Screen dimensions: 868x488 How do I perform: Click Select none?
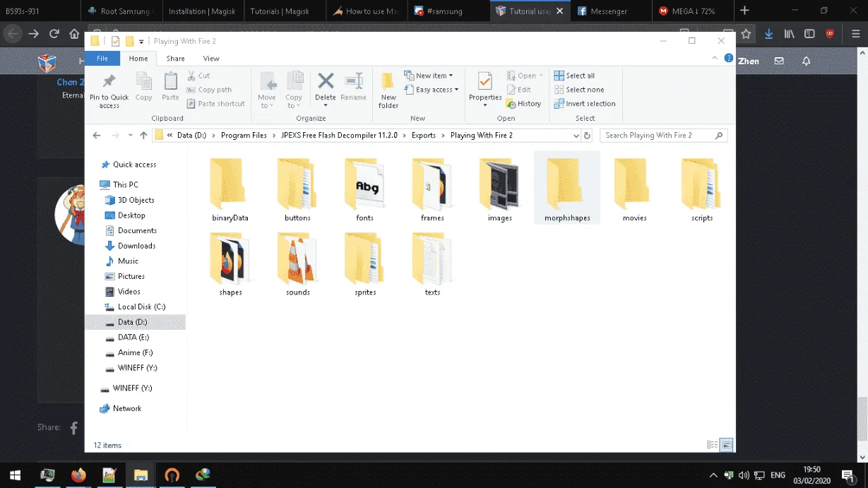(x=578, y=90)
